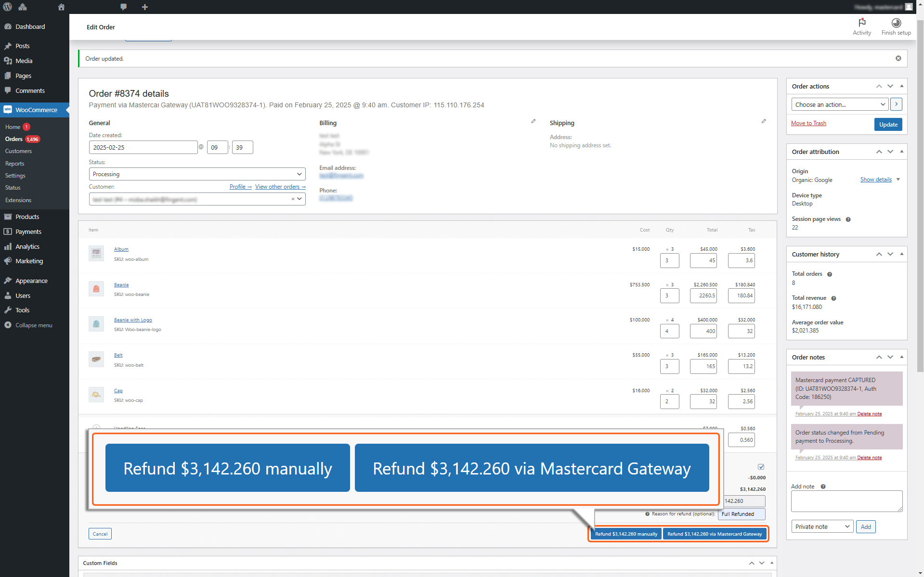Click the Cancel refund button
This screenshot has height=577, width=924.
coord(100,534)
